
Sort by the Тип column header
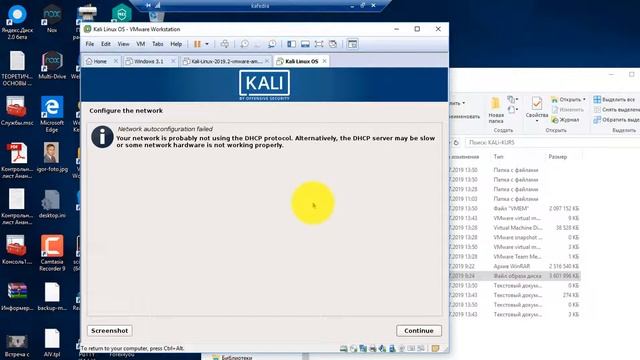click(x=498, y=157)
